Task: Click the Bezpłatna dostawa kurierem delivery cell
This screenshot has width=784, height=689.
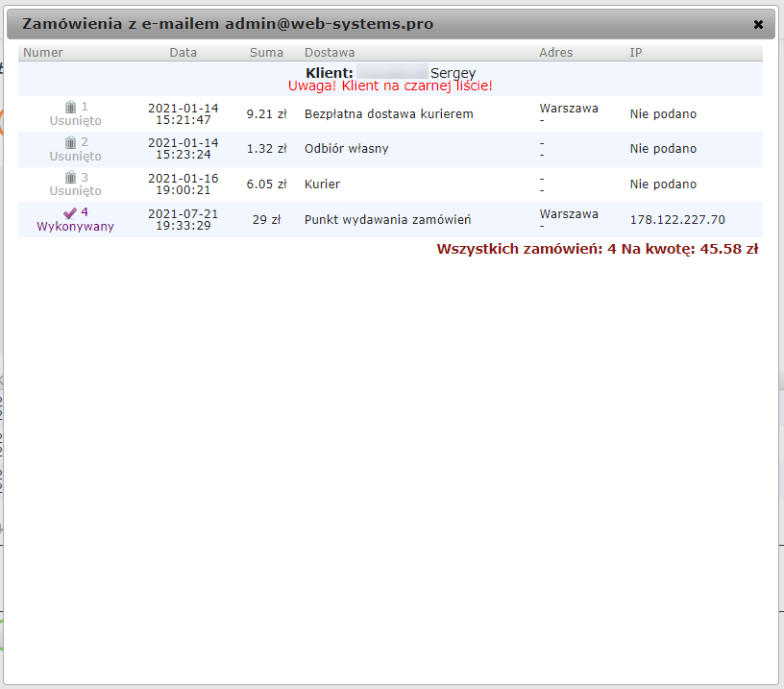Action: click(x=388, y=114)
